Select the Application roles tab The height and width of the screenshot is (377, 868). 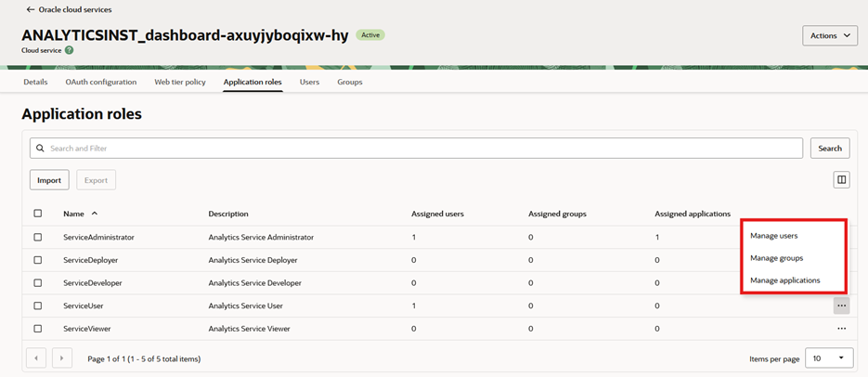pyautogui.click(x=253, y=82)
